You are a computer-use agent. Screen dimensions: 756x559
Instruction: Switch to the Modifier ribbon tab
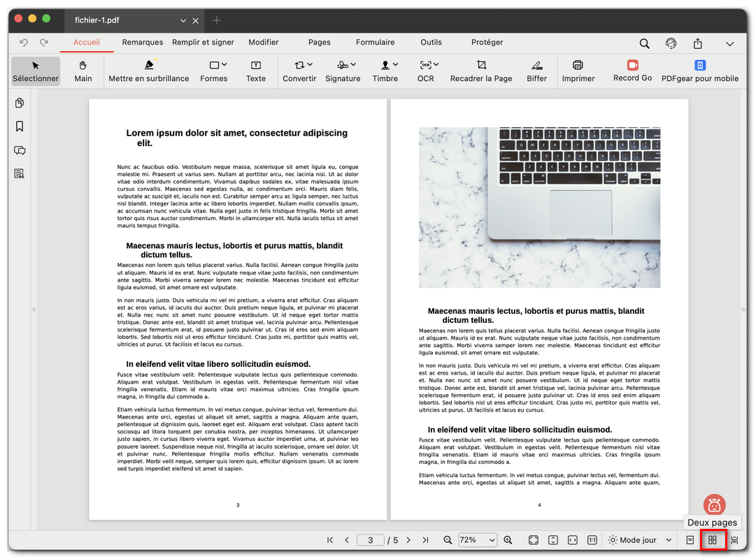tap(264, 43)
